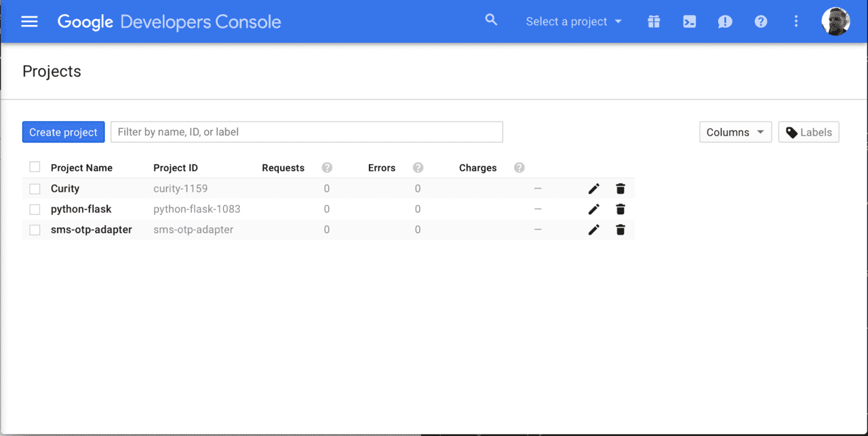
Task: Open the Select a project dropdown
Action: click(x=573, y=21)
